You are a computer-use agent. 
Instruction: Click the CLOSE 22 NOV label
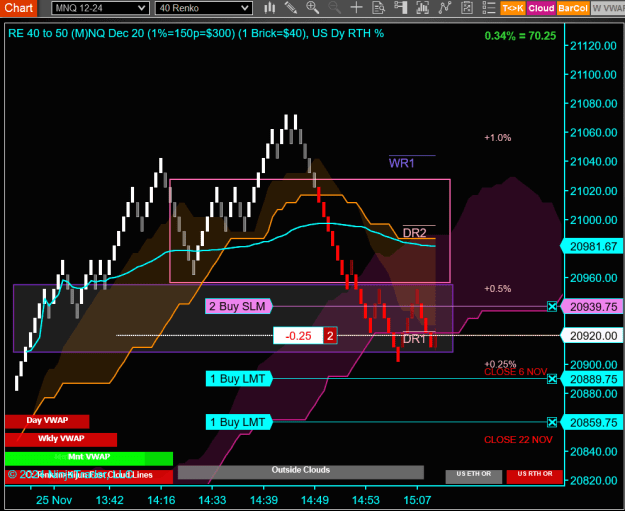coord(518,440)
